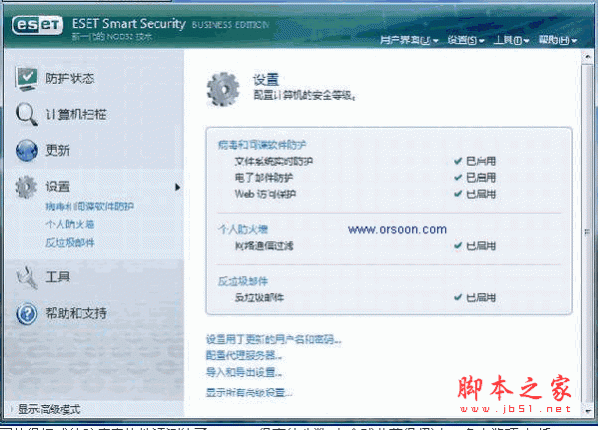Open 防护状态 monitor checkmark icon
The height and width of the screenshot is (430, 600).
tap(26, 79)
